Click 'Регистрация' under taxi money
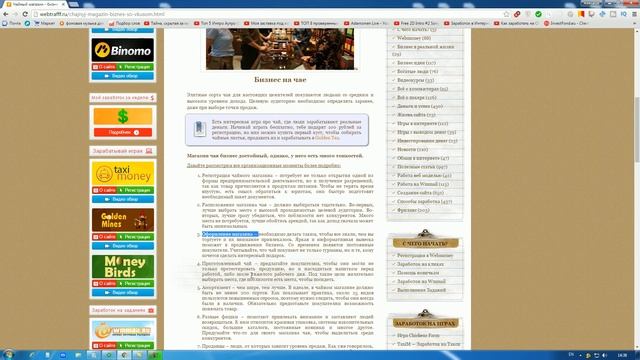 coord(135,190)
